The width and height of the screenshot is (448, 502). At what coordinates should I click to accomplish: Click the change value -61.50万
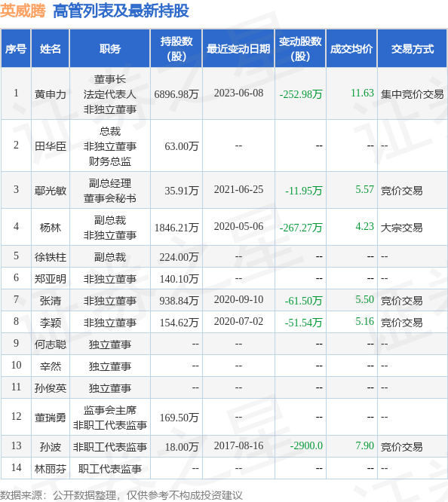tap(303, 301)
